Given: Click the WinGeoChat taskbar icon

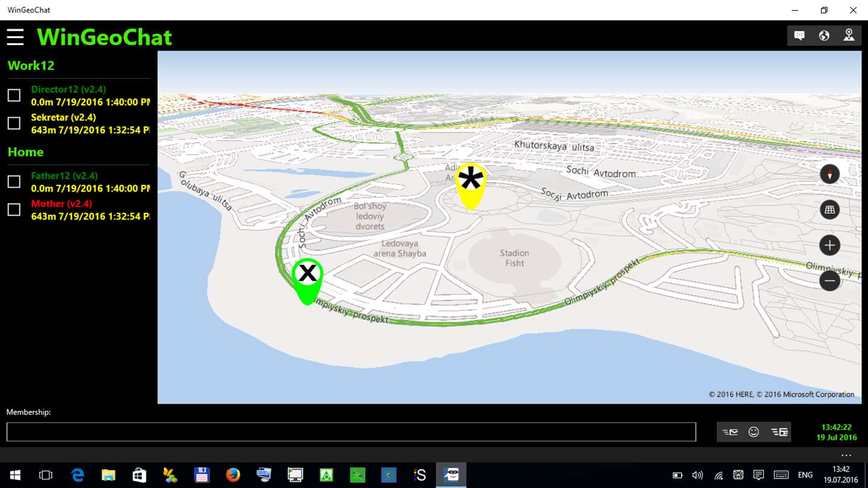Looking at the screenshot, I should click(x=451, y=475).
